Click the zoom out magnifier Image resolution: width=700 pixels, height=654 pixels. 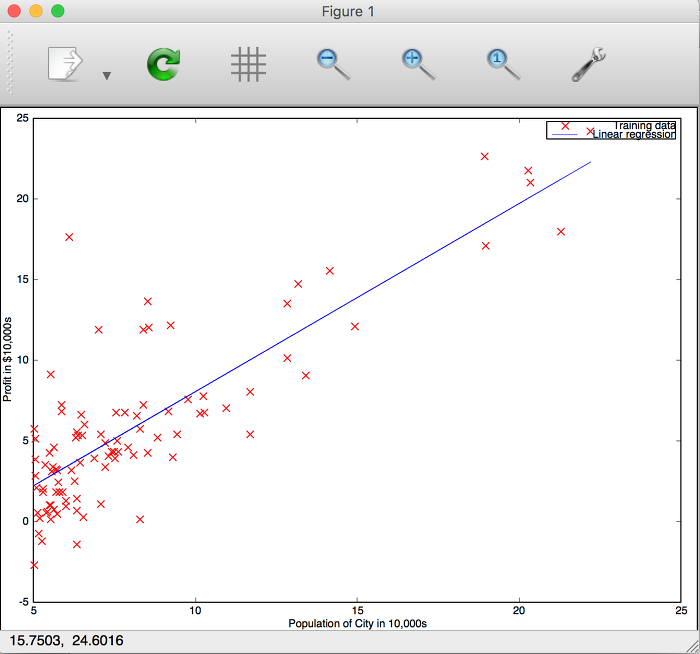[333, 64]
